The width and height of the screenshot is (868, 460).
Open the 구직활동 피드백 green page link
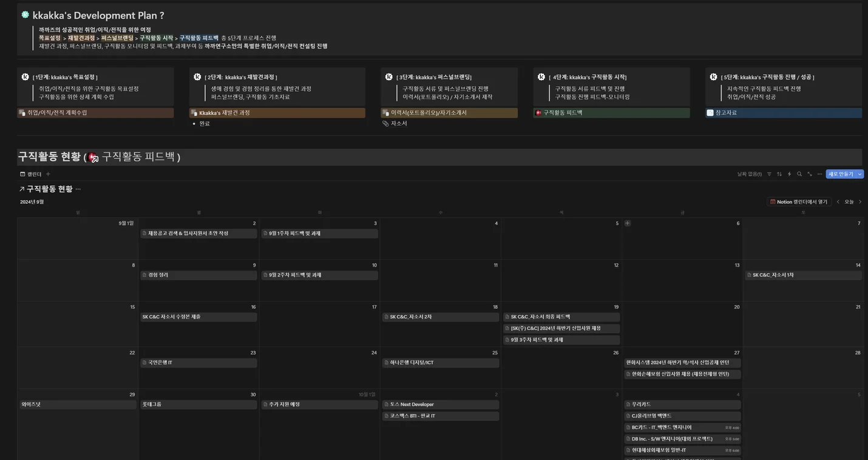tap(612, 113)
